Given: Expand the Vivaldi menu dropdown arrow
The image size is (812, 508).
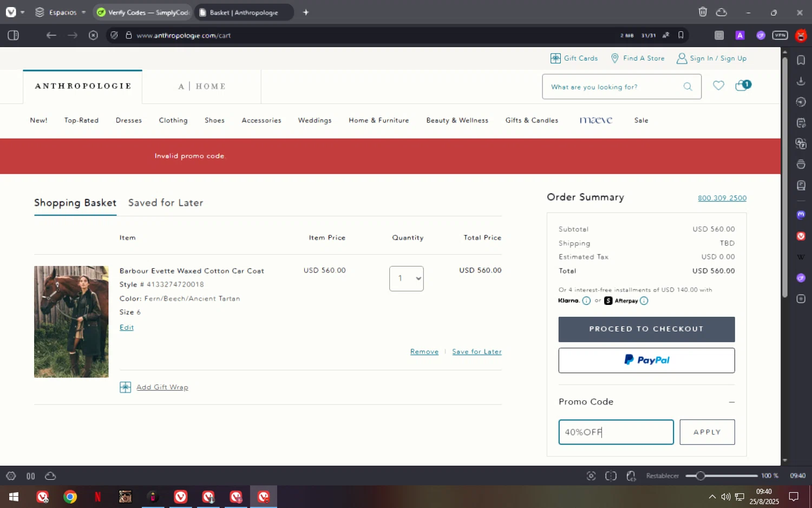Looking at the screenshot, I should tap(22, 12).
